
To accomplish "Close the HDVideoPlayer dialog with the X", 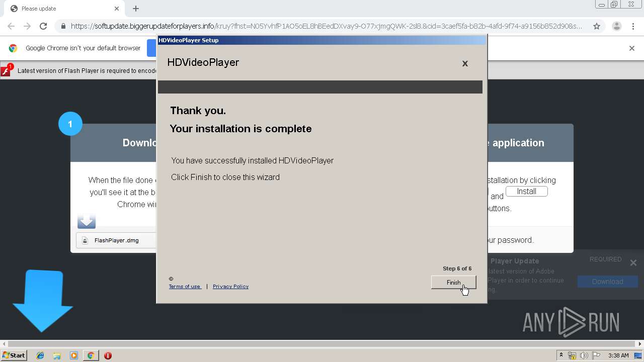I will [x=465, y=63].
